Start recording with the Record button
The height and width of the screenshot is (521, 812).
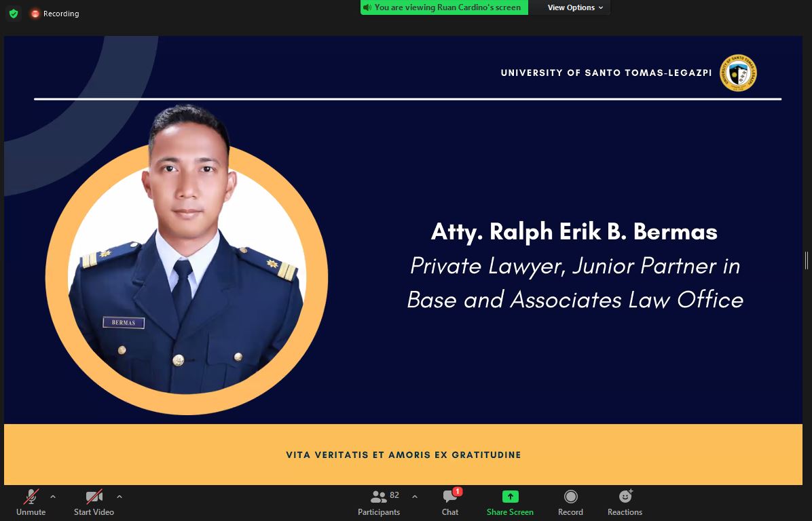click(x=570, y=503)
